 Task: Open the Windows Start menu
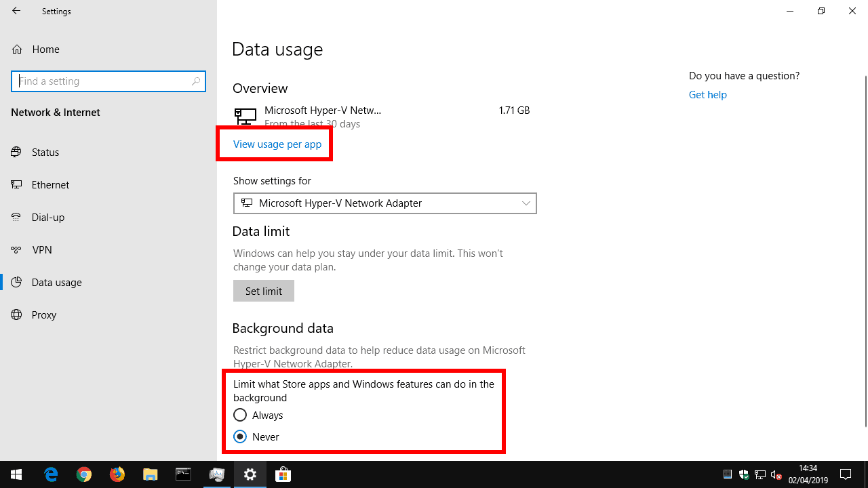pos(16,474)
